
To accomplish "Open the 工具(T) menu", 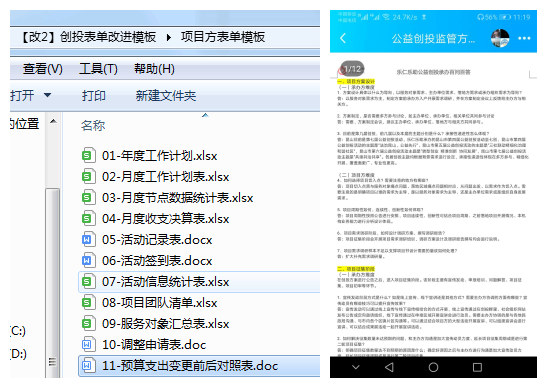I will coord(98,69).
